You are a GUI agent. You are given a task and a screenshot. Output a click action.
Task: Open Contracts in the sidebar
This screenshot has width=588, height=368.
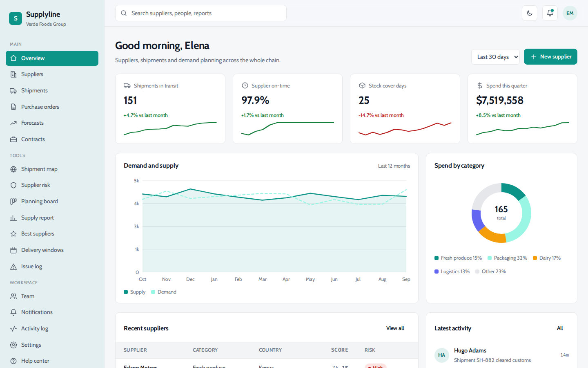[x=52, y=139]
